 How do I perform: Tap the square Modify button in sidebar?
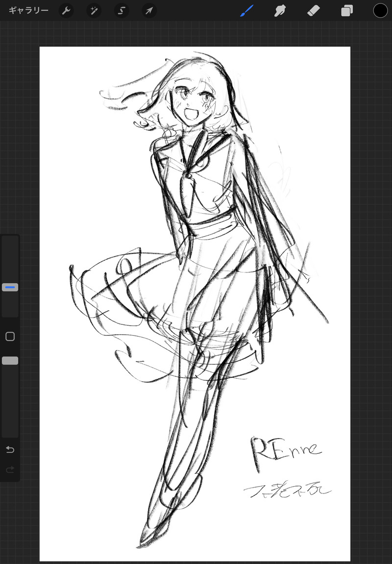point(10,336)
